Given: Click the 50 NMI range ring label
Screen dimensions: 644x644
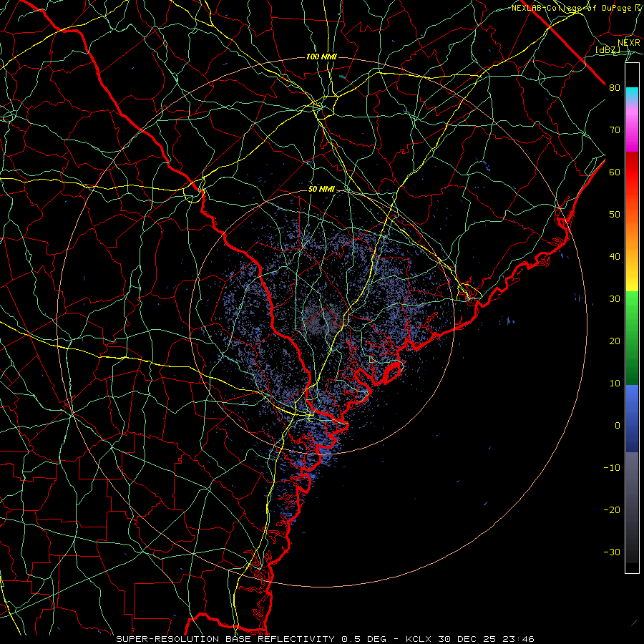Looking at the screenshot, I should 321,190.
